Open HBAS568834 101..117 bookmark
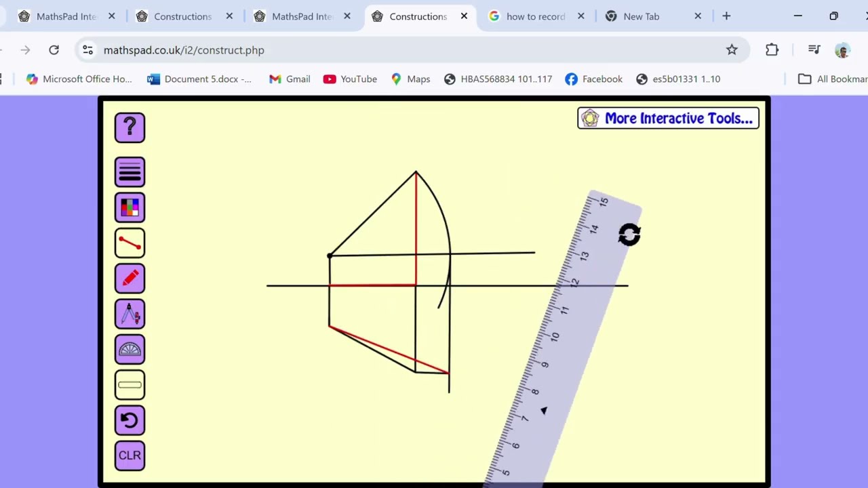 click(x=498, y=79)
